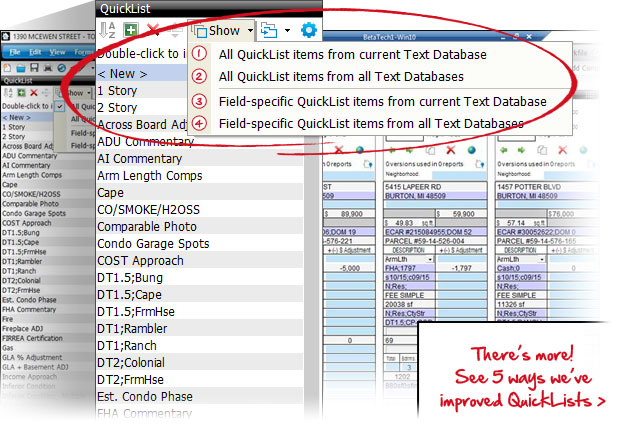Screen dimensions: 620x424
Task: Select FIRREA Certification in small background QuickList
Action: (47, 338)
